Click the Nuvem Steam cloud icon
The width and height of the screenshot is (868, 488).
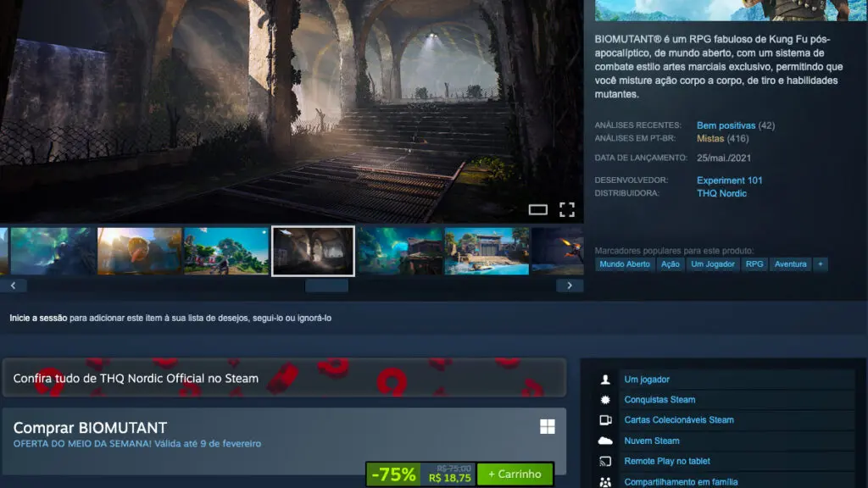coord(604,440)
